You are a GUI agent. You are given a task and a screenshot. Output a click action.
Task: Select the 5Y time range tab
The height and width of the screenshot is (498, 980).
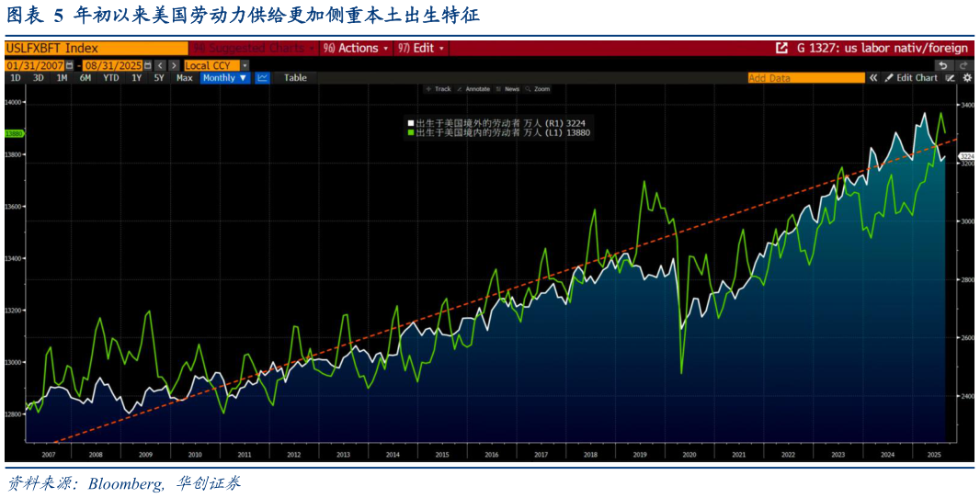pos(159,78)
